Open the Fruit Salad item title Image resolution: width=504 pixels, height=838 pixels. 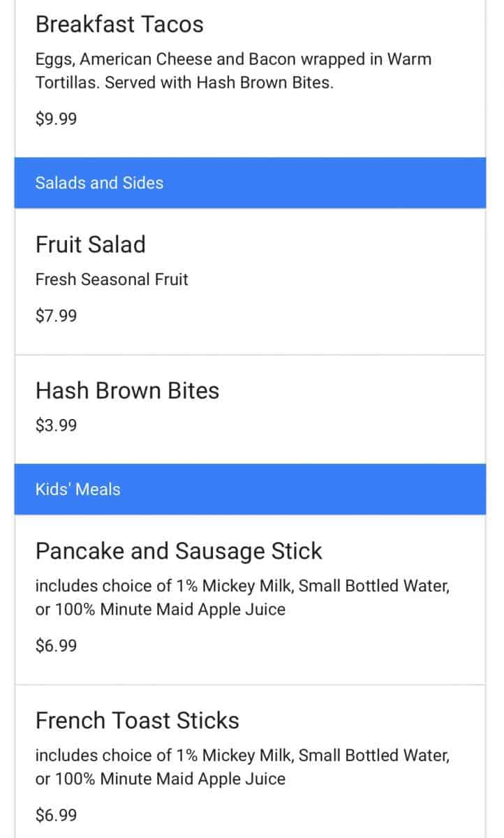tap(91, 245)
